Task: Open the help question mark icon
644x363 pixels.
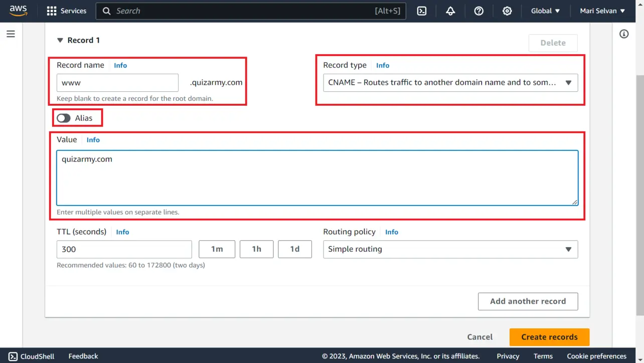Action: pyautogui.click(x=479, y=11)
